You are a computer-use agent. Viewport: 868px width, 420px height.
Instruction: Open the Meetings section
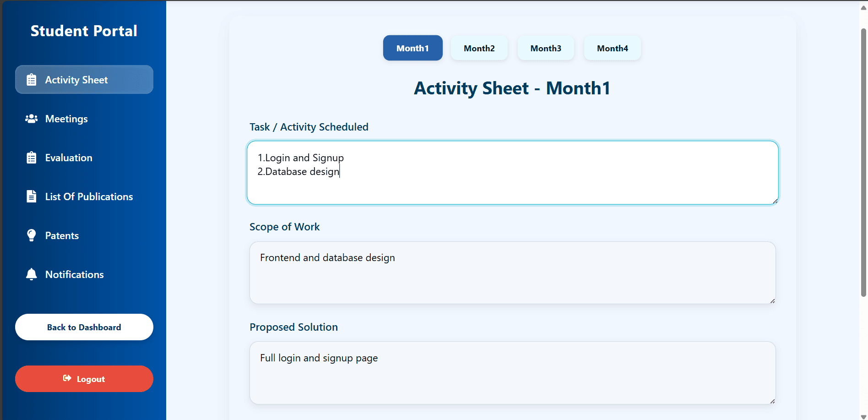(x=66, y=119)
